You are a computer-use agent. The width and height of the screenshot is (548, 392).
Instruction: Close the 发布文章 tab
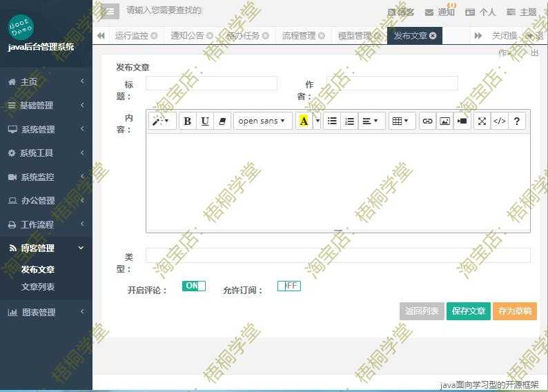coord(433,36)
